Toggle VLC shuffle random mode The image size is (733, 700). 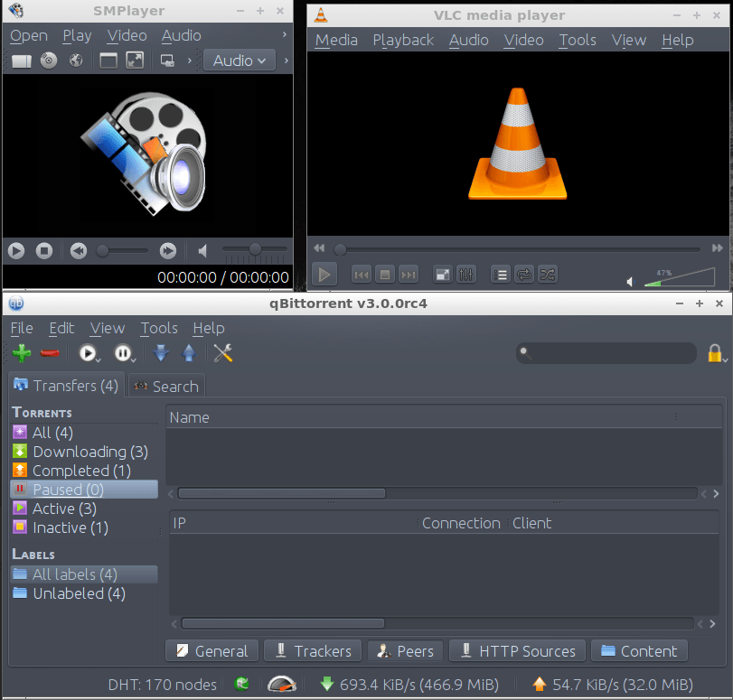(x=548, y=275)
